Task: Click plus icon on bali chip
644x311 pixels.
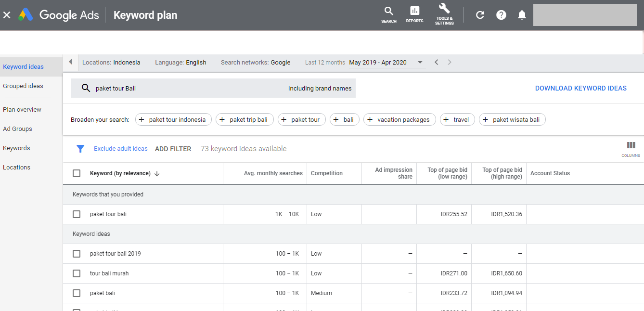Action: coord(336,120)
